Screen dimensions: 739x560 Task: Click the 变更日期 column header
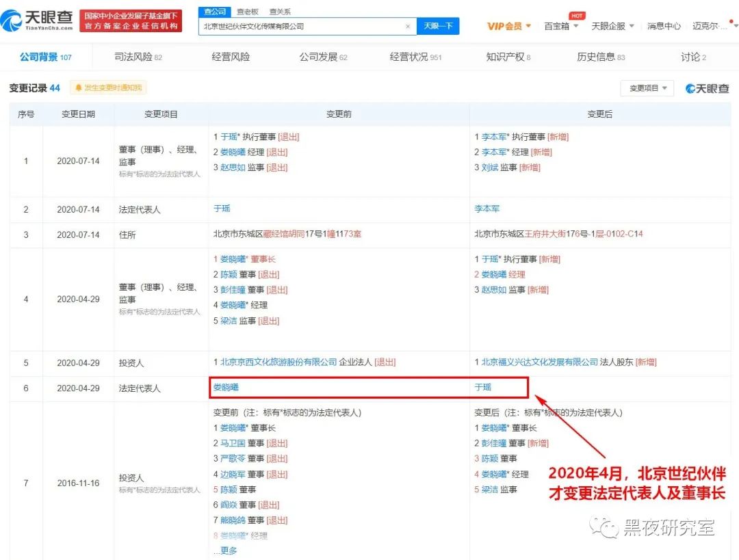point(78,114)
